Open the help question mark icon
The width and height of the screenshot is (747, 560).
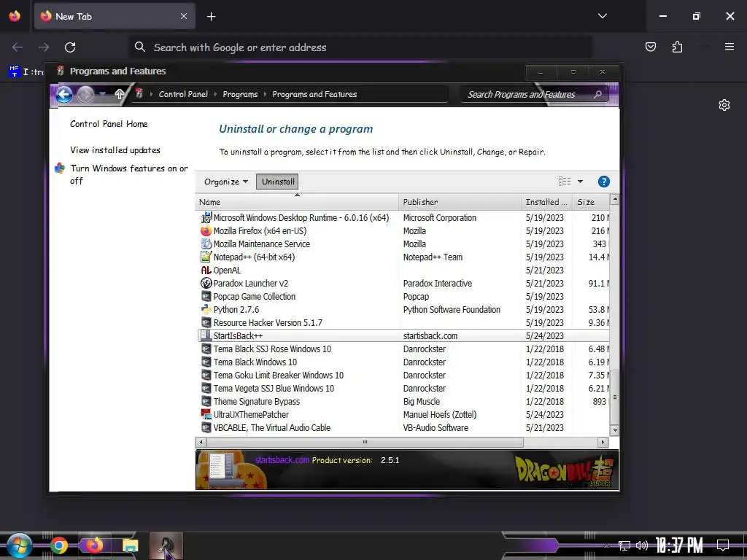click(x=603, y=182)
